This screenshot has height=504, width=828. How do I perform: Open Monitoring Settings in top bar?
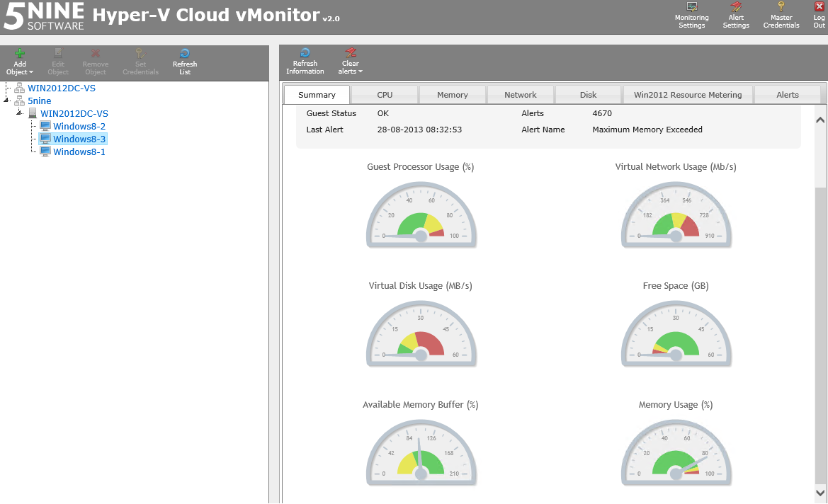point(692,16)
